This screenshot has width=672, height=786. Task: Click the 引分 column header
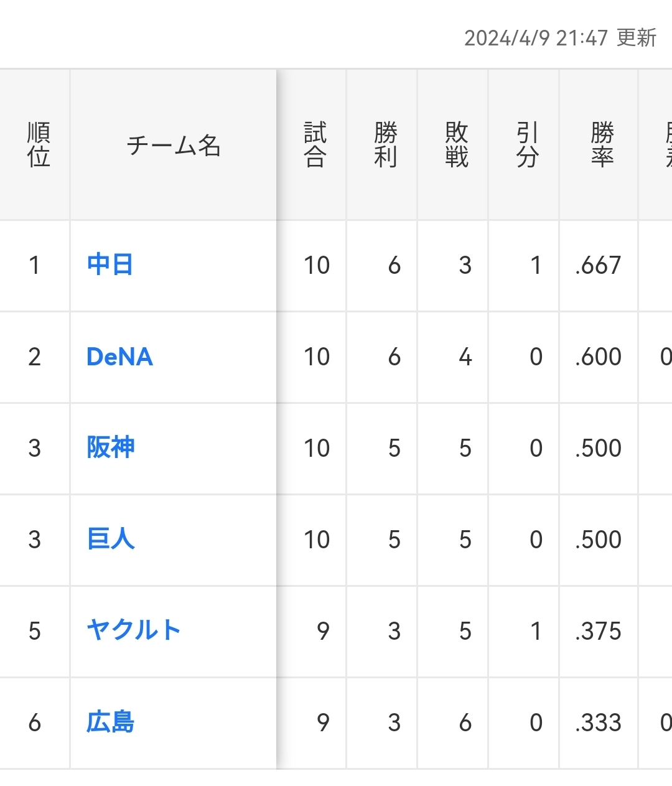(527, 145)
